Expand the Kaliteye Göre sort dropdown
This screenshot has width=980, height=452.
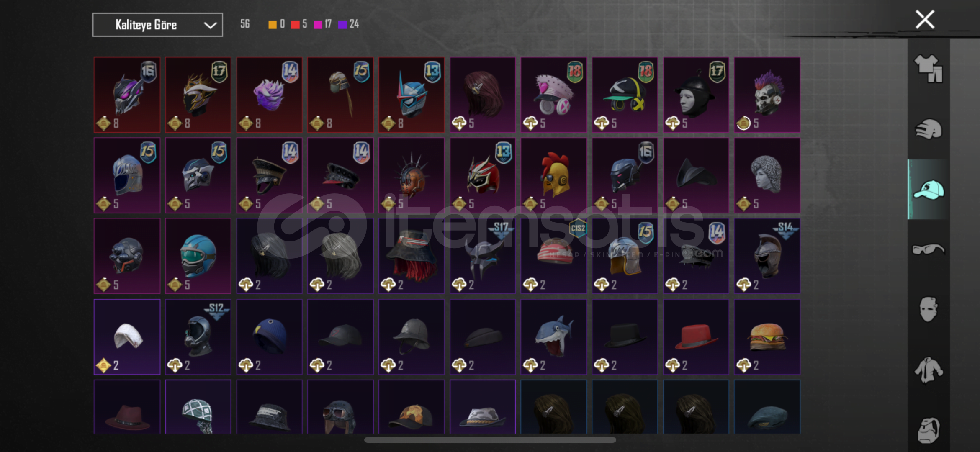(157, 25)
